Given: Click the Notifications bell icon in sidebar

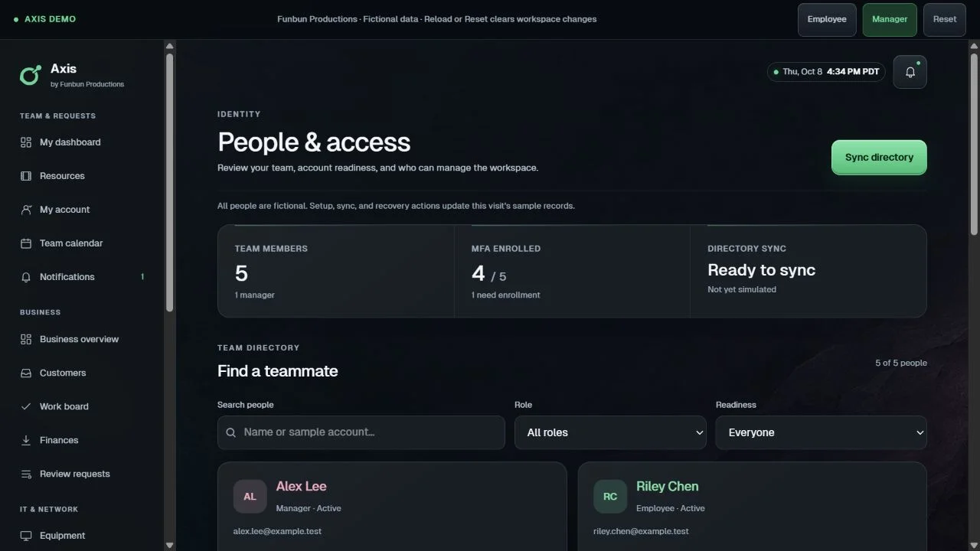Looking at the screenshot, I should (x=26, y=277).
